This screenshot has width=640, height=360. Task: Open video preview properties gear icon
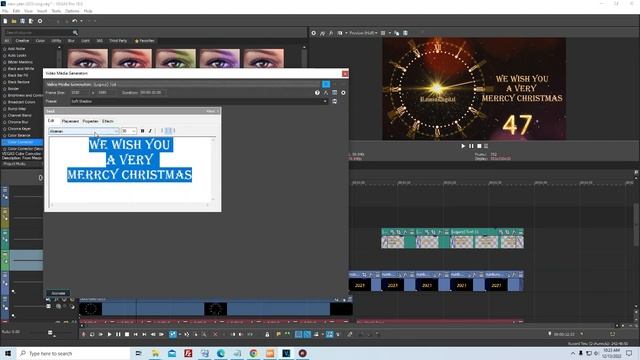pos(313,33)
